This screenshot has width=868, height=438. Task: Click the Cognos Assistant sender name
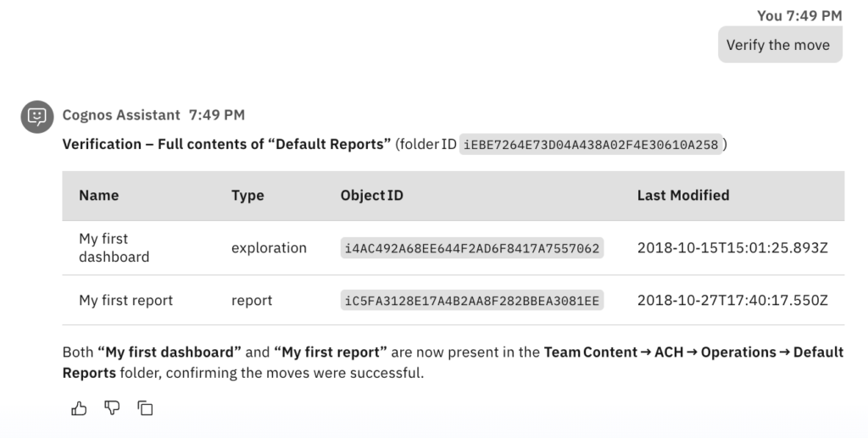pyautogui.click(x=121, y=115)
